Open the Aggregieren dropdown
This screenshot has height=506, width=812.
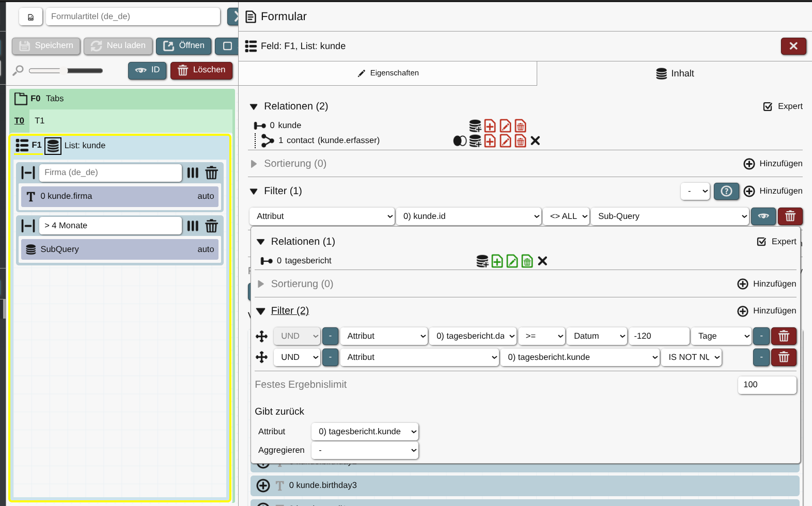pyautogui.click(x=365, y=450)
